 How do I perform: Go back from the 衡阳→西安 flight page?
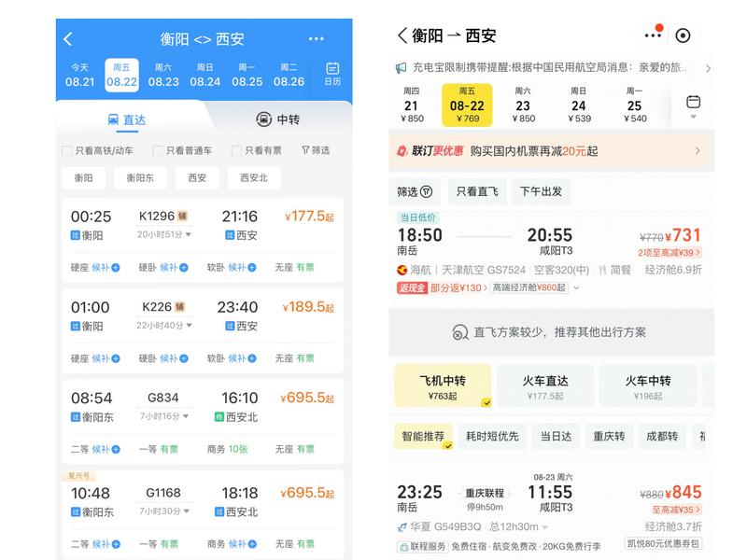point(402,35)
